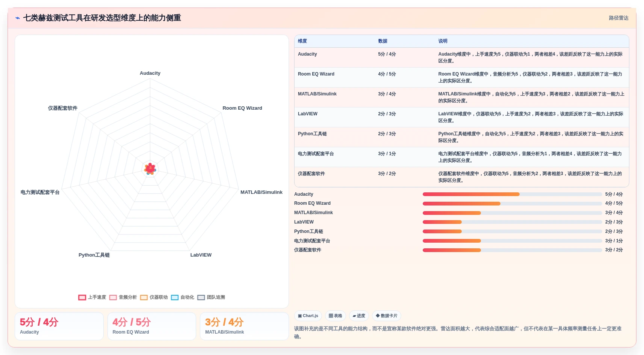
Task: Click the 进度 tag
Action: click(x=359, y=316)
